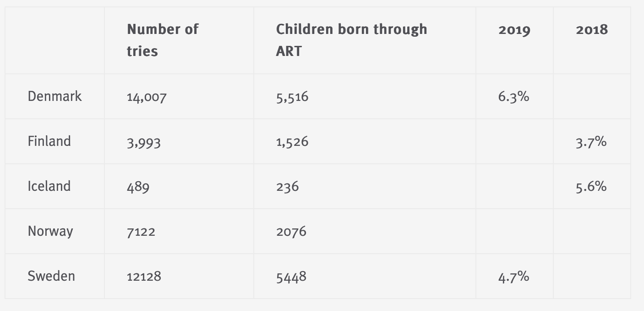Select the 2076 children value for Norway
Image resolution: width=644 pixels, height=311 pixels.
tap(291, 232)
